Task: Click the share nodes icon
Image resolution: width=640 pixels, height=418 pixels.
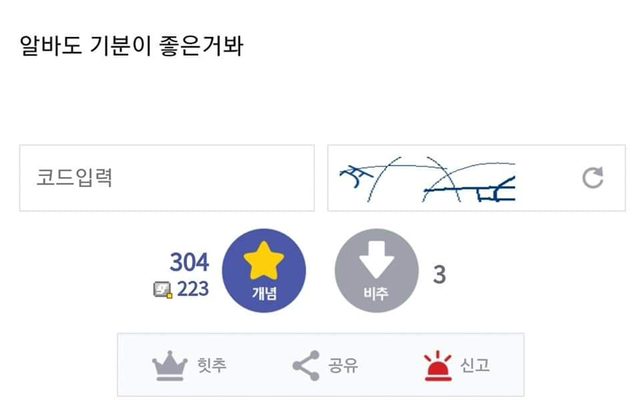Action: (306, 365)
